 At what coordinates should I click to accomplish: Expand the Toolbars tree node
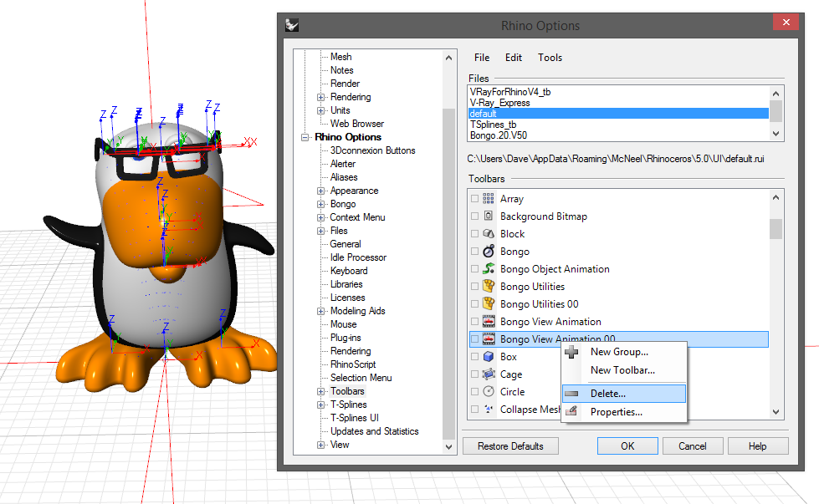pyautogui.click(x=320, y=391)
